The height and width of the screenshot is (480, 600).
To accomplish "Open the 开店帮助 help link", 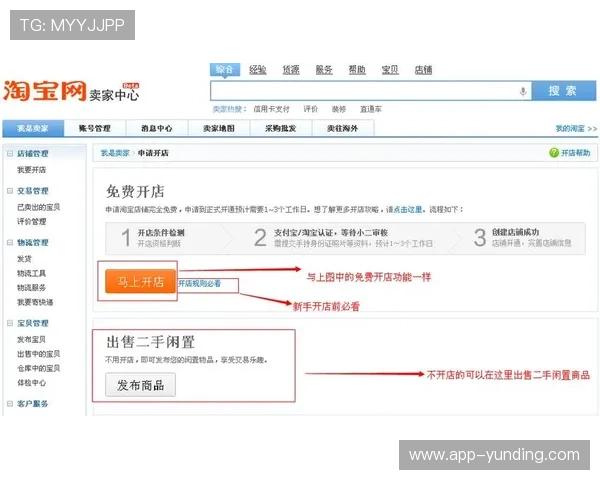I will point(575,153).
